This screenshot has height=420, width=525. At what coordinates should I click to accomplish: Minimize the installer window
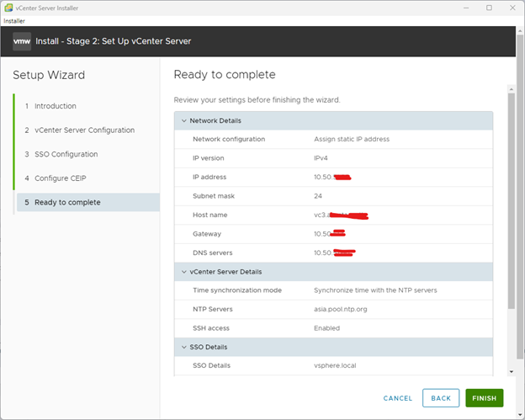coord(466,8)
